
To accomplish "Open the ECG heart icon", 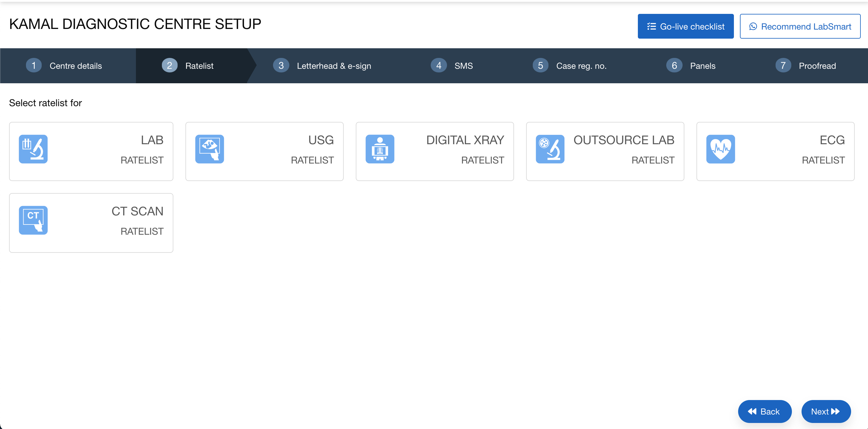I will 721,149.
